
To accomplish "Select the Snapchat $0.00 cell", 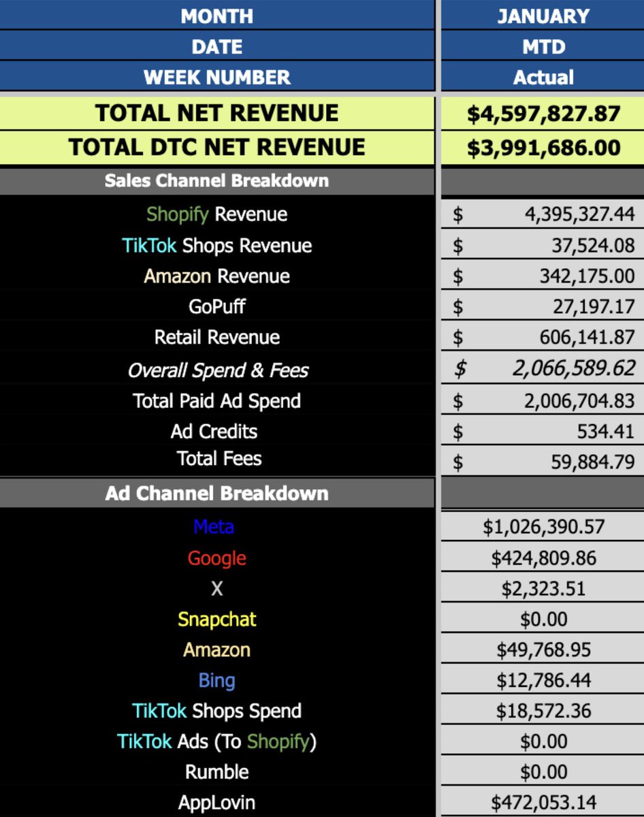I will (x=543, y=619).
